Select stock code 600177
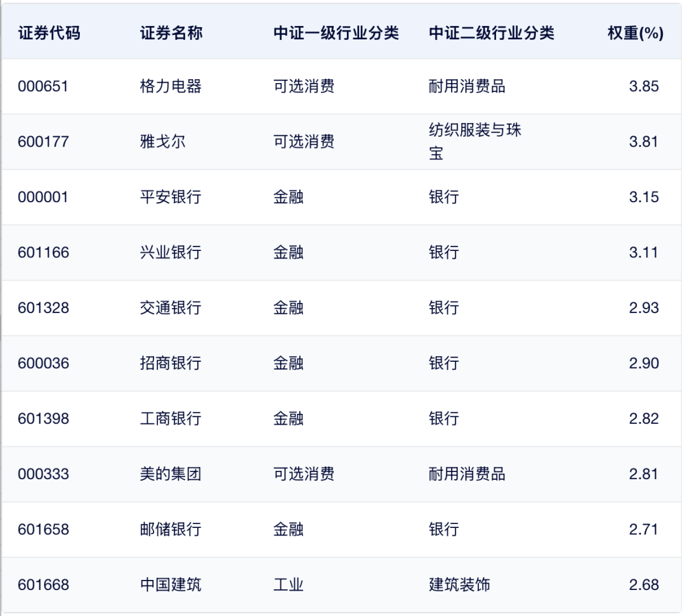This screenshot has width=685, height=616. 43,141
